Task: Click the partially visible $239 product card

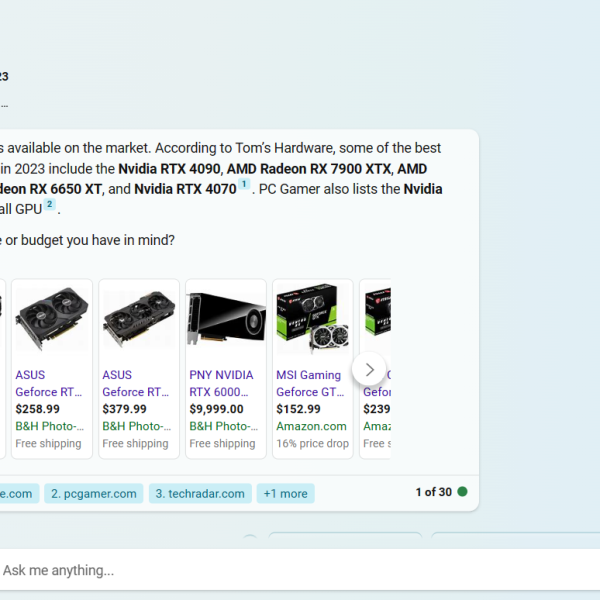Action: 375,369
